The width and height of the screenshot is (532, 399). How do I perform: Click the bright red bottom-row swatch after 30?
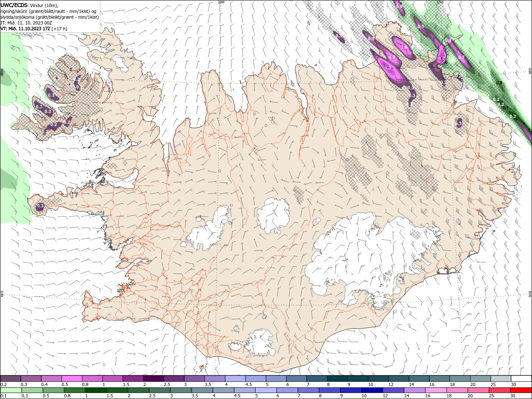click(521, 390)
